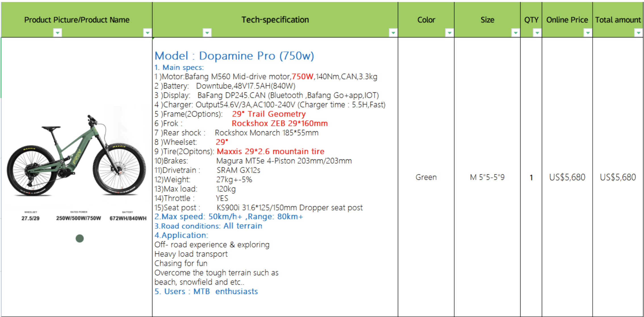This screenshot has height=317, width=644.
Task: Select the 'QTY' header cell
Action: (531, 20)
